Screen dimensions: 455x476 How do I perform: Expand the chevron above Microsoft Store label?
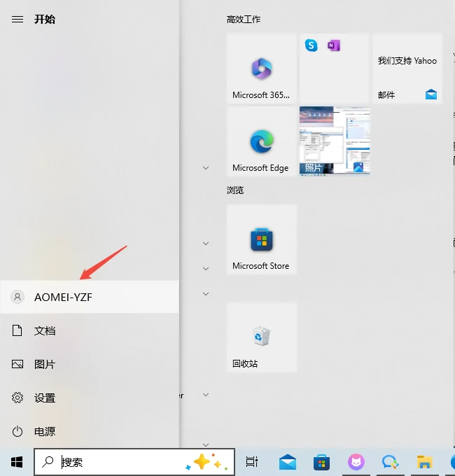tap(206, 244)
